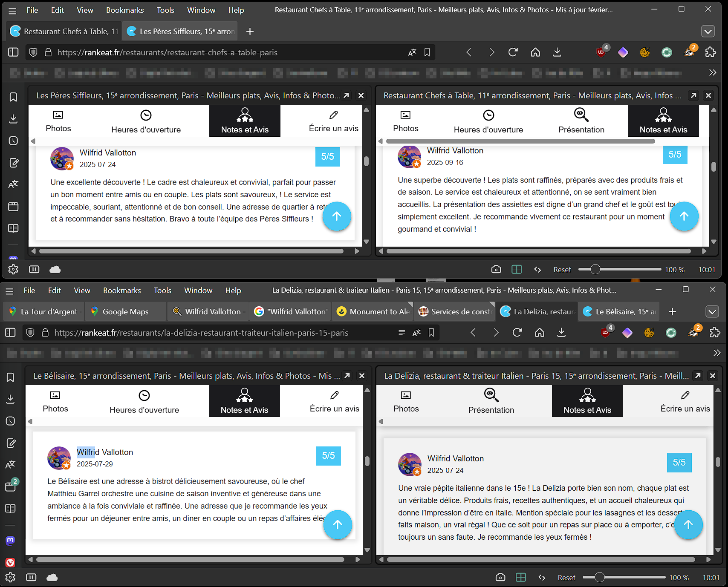728x587 pixels.
Task: Expand the tab list dropdown in the top window
Action: point(708,32)
